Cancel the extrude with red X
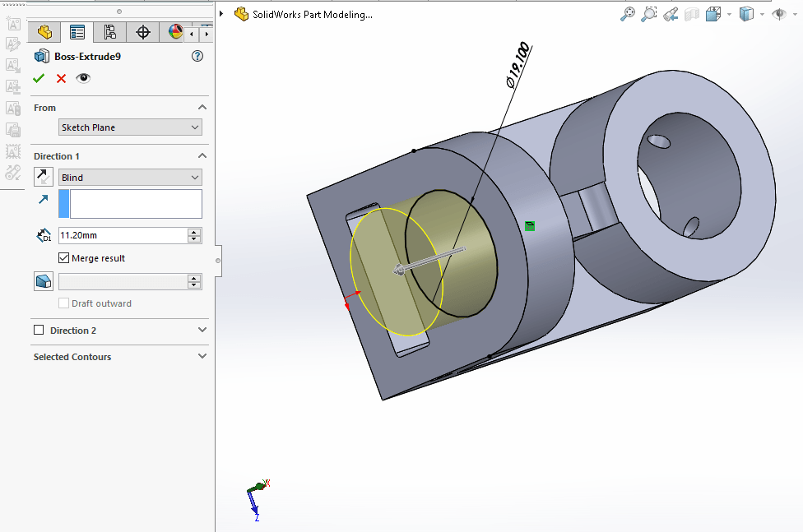803x532 pixels. tap(61, 78)
